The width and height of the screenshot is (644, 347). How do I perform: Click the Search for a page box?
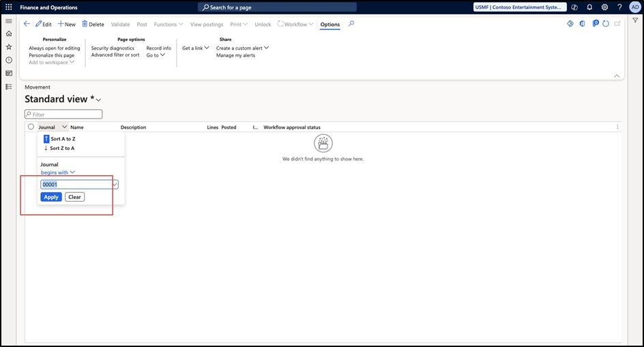point(278,7)
